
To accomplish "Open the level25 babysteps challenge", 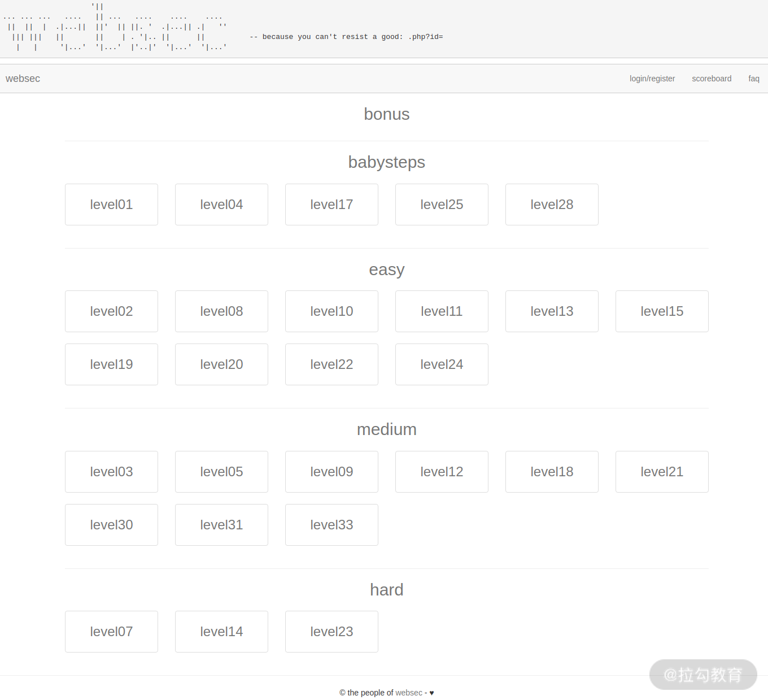I will [x=442, y=205].
